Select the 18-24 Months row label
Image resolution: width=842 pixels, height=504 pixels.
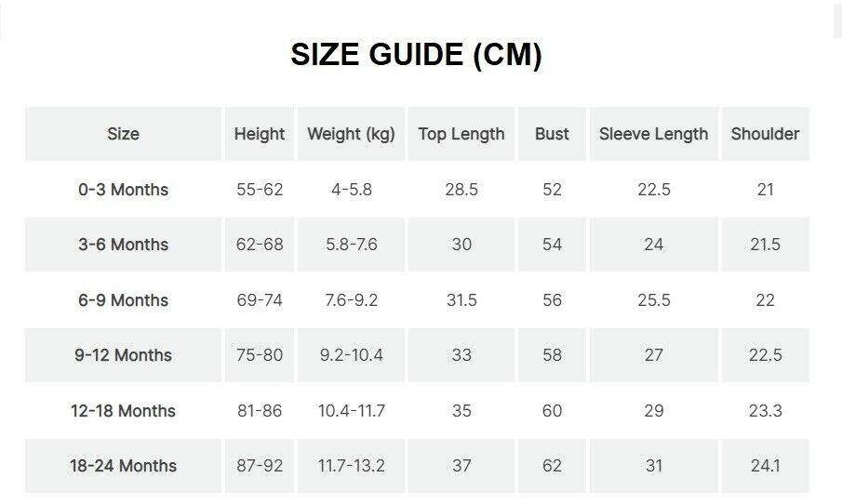click(x=123, y=466)
